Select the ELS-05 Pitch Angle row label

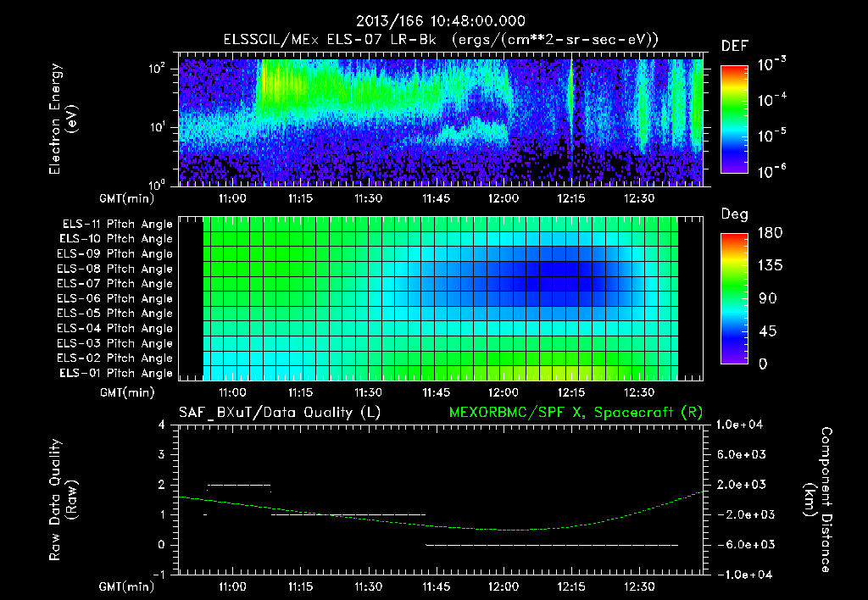[115, 314]
